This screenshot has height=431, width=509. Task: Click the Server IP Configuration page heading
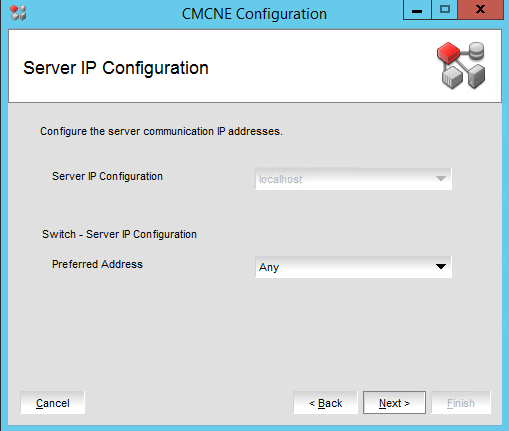[116, 68]
